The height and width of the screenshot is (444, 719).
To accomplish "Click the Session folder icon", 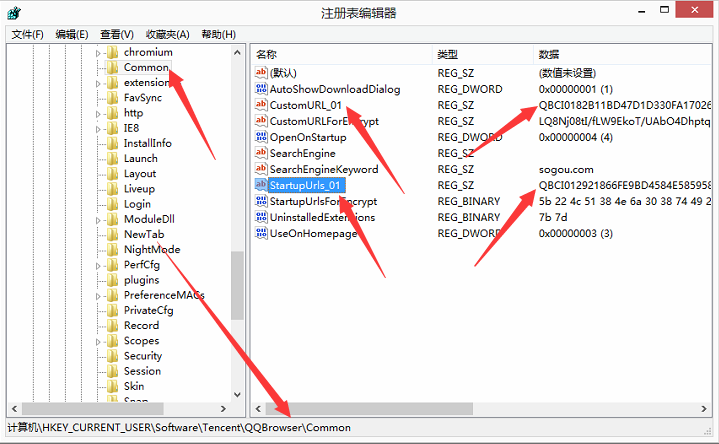I will pyautogui.click(x=112, y=371).
